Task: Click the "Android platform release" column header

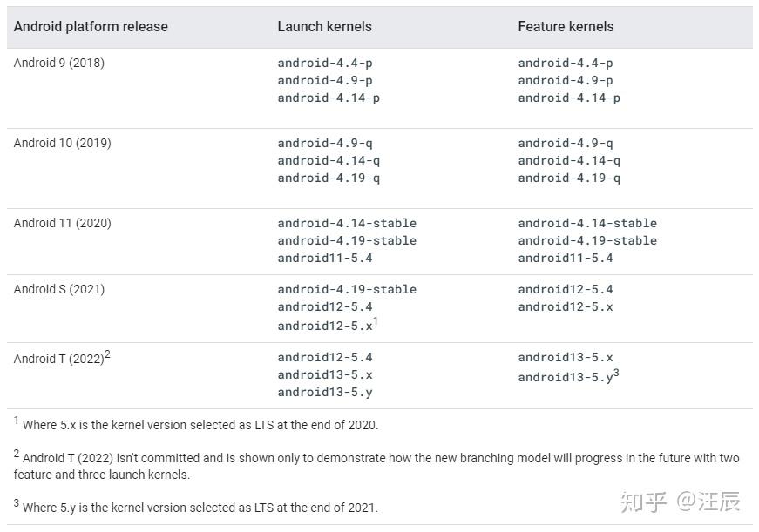Action: (x=91, y=27)
